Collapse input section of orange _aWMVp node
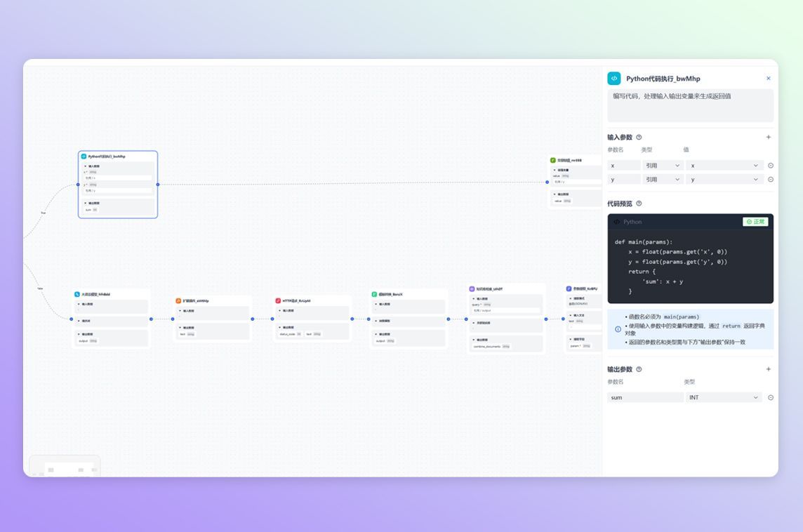 tap(180, 311)
